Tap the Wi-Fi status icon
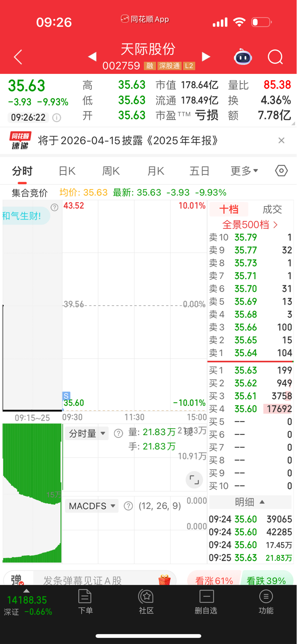 coord(239,22)
